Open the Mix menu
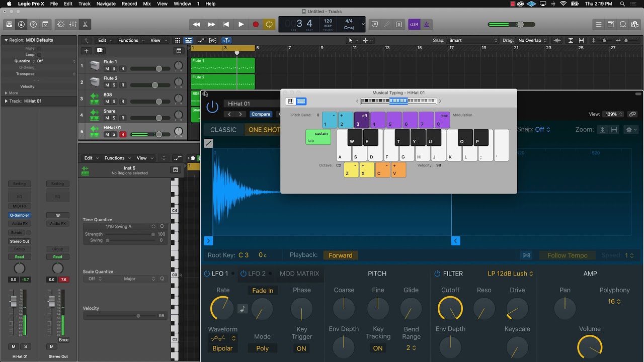644x362 pixels. pyautogui.click(x=147, y=4)
